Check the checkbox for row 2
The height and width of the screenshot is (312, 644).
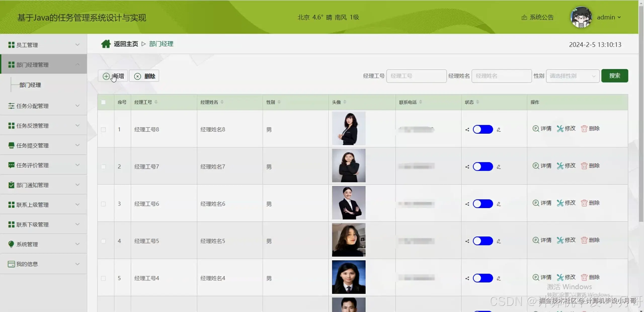103,167
